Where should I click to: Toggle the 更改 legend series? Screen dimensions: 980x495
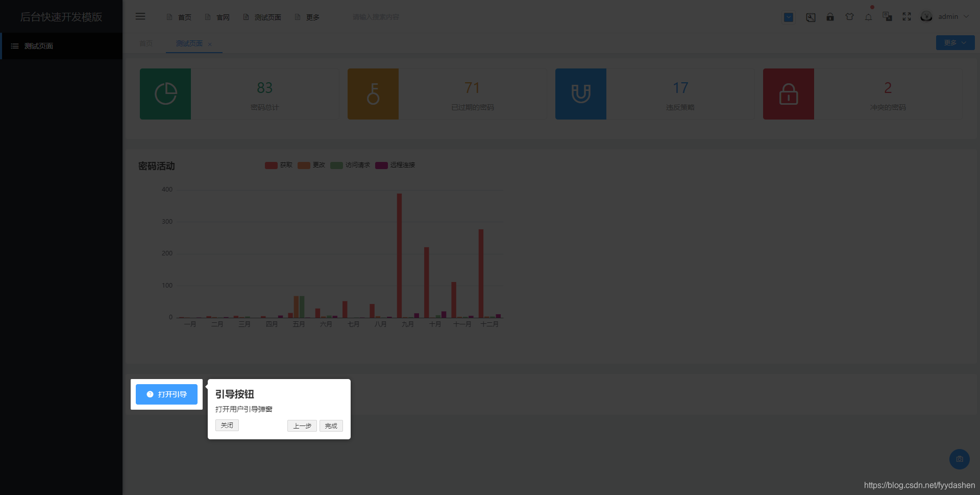311,166
